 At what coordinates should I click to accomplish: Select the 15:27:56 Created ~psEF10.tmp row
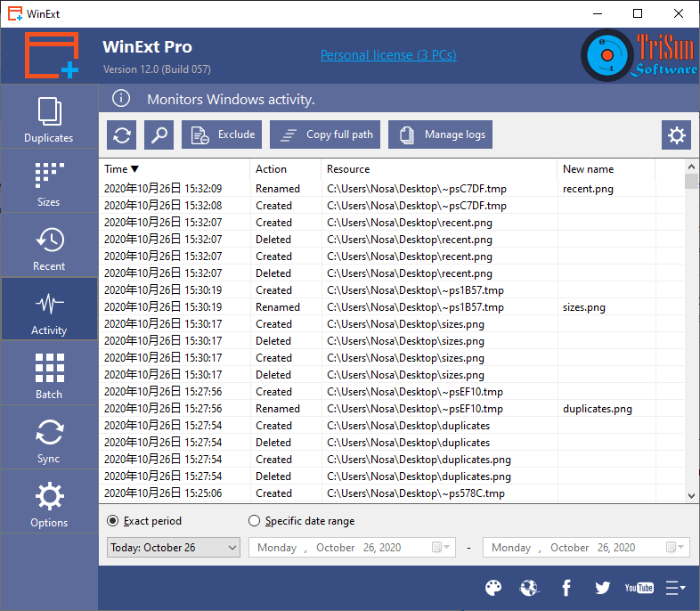point(392,392)
